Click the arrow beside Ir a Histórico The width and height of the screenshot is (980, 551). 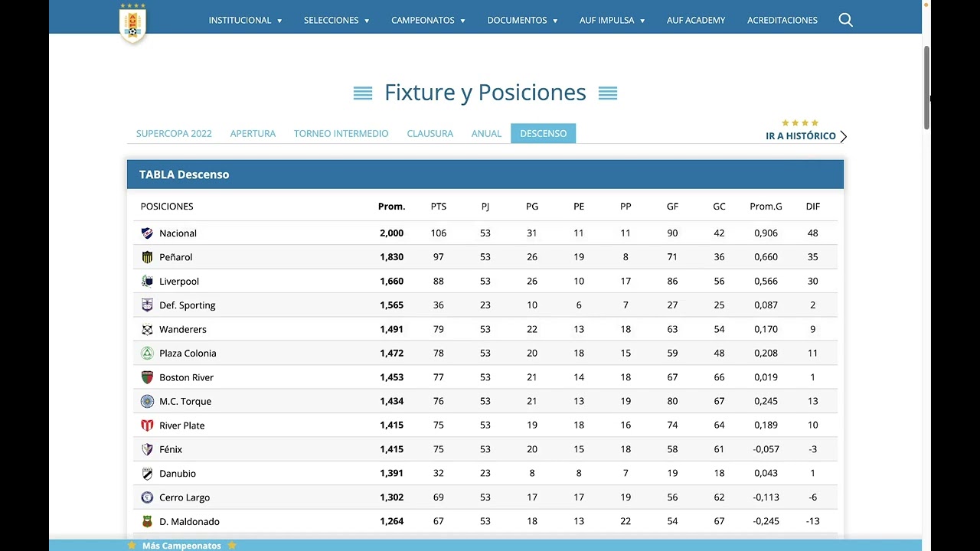[843, 136]
